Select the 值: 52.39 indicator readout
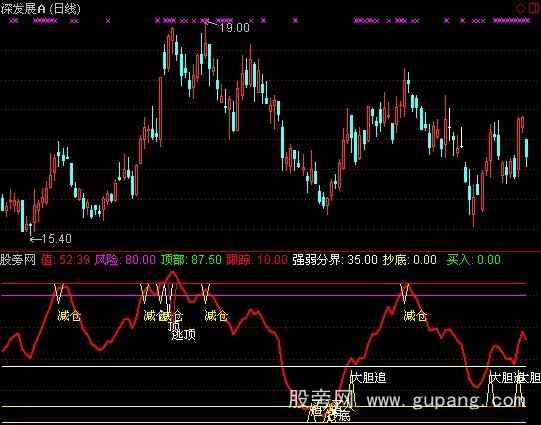 [x=66, y=259]
